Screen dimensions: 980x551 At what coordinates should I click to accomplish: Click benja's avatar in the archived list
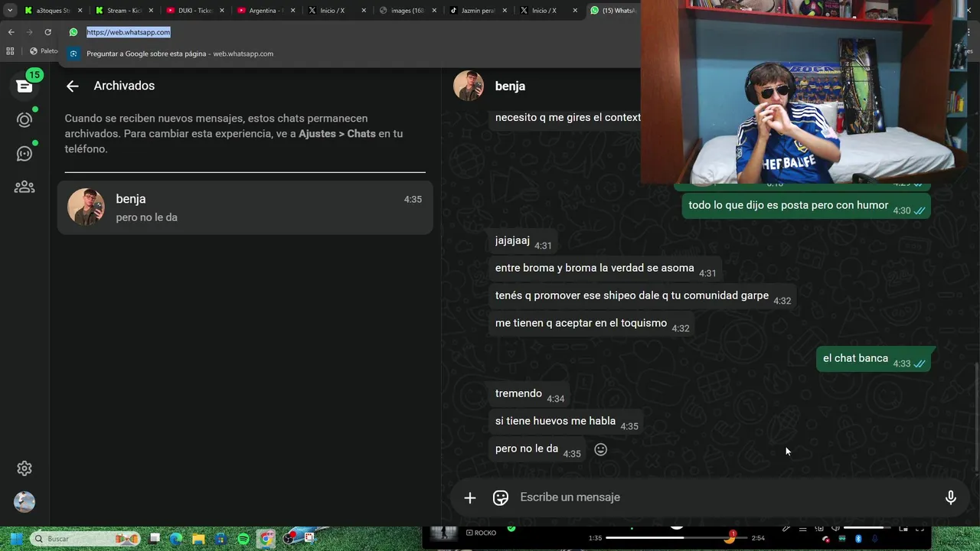point(86,207)
